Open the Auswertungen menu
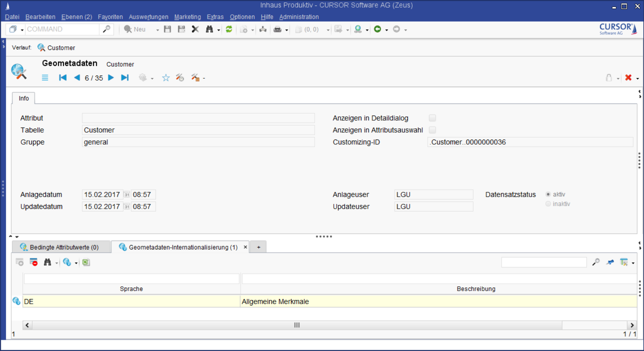The image size is (644, 351). (x=148, y=17)
